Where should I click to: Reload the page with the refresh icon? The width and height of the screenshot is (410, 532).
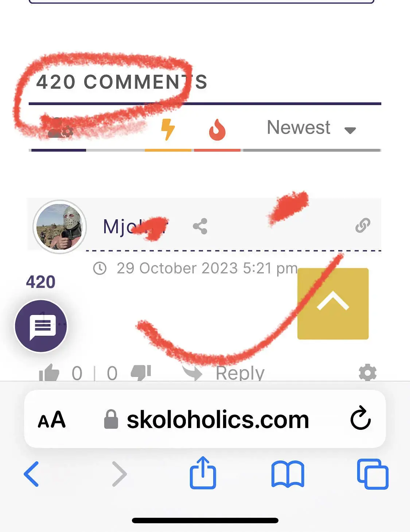tap(360, 418)
